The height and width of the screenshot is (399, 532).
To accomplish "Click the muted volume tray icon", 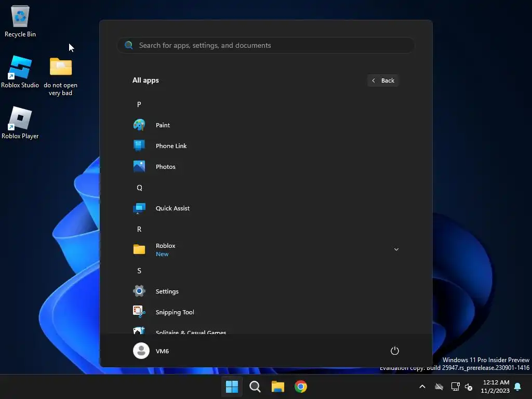I will 469,387.
